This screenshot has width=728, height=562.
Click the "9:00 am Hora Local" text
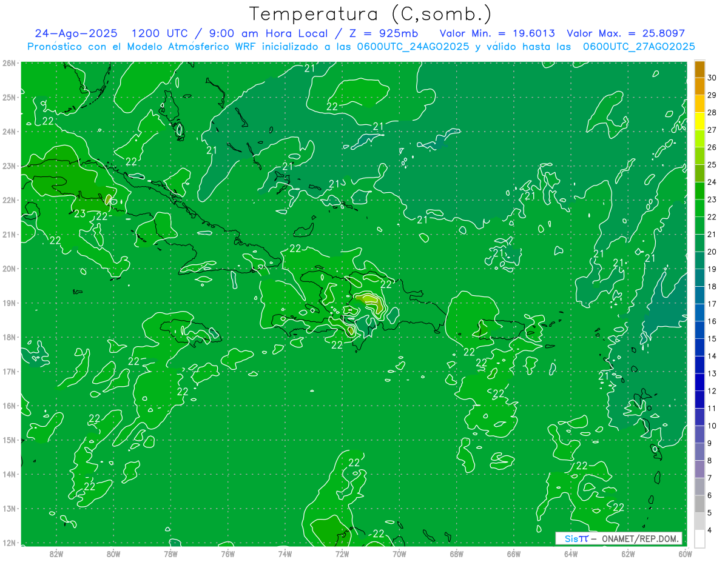point(268,33)
